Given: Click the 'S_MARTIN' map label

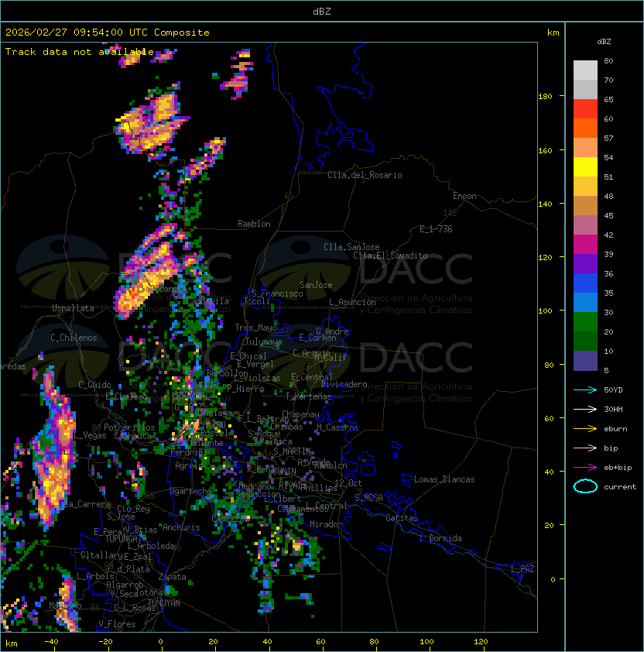Looking at the screenshot, I should click(293, 451).
